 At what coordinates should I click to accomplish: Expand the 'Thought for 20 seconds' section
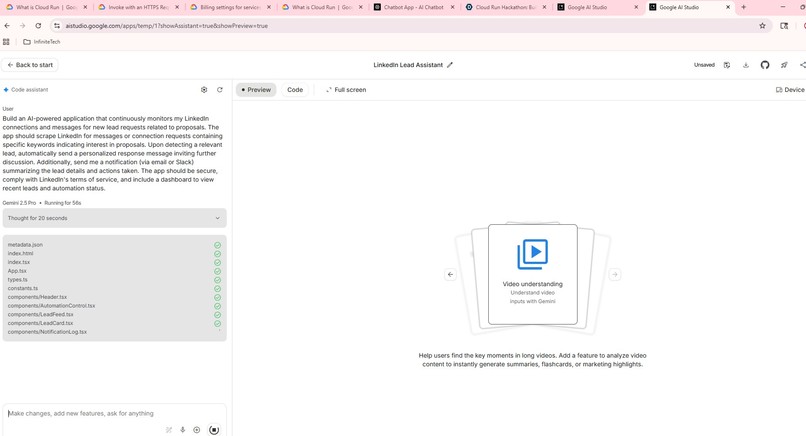click(x=115, y=218)
